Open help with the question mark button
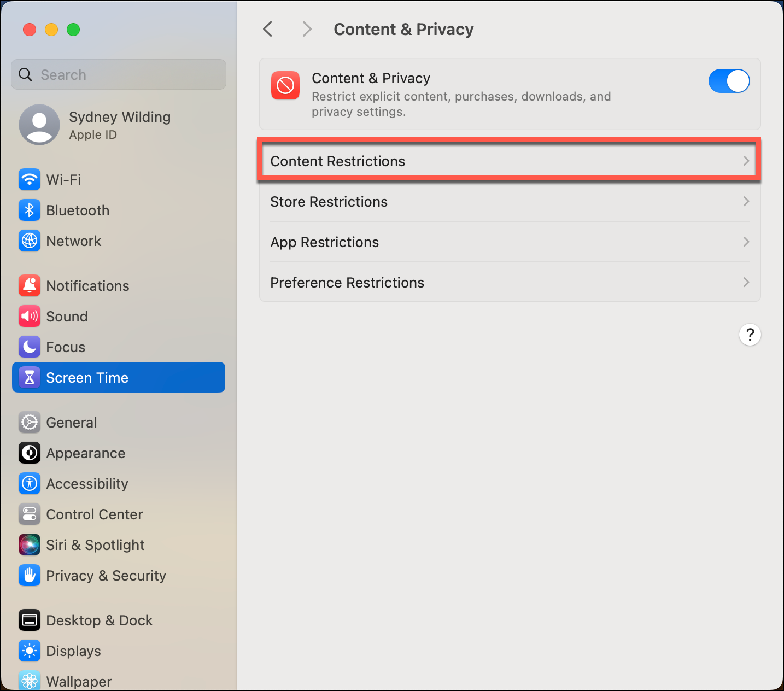This screenshot has height=691, width=784. point(750,335)
